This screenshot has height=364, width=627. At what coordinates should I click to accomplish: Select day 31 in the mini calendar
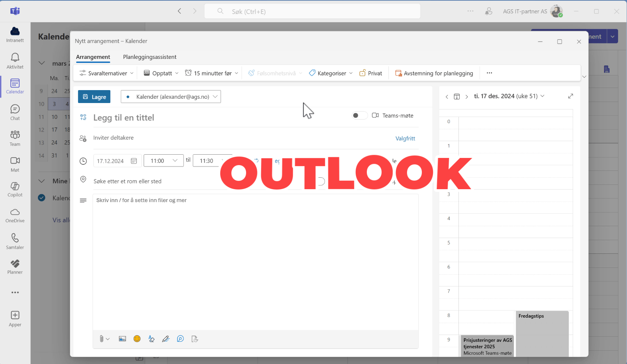point(55,155)
